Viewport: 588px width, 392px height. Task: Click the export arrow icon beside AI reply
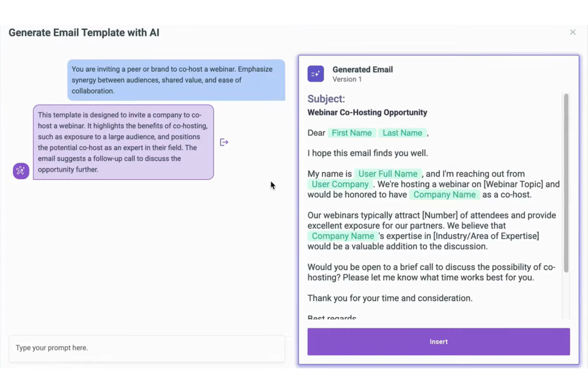coord(224,142)
